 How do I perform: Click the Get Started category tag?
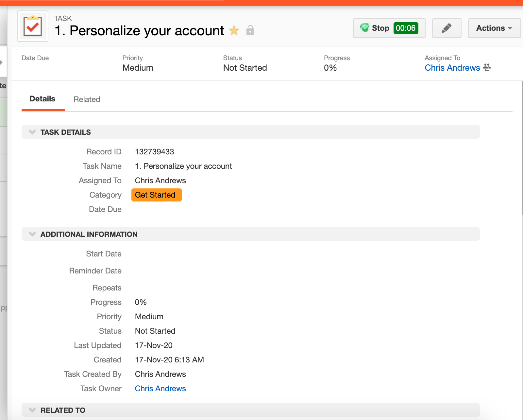point(156,195)
